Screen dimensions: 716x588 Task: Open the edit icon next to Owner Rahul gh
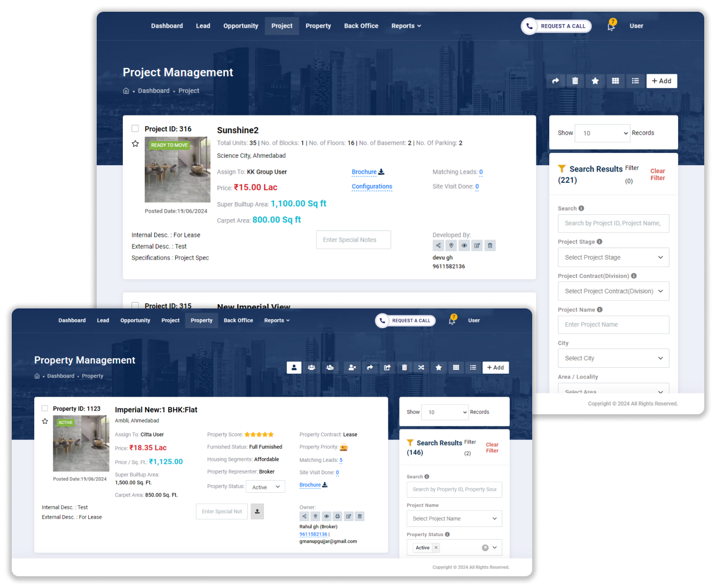pyautogui.click(x=348, y=516)
